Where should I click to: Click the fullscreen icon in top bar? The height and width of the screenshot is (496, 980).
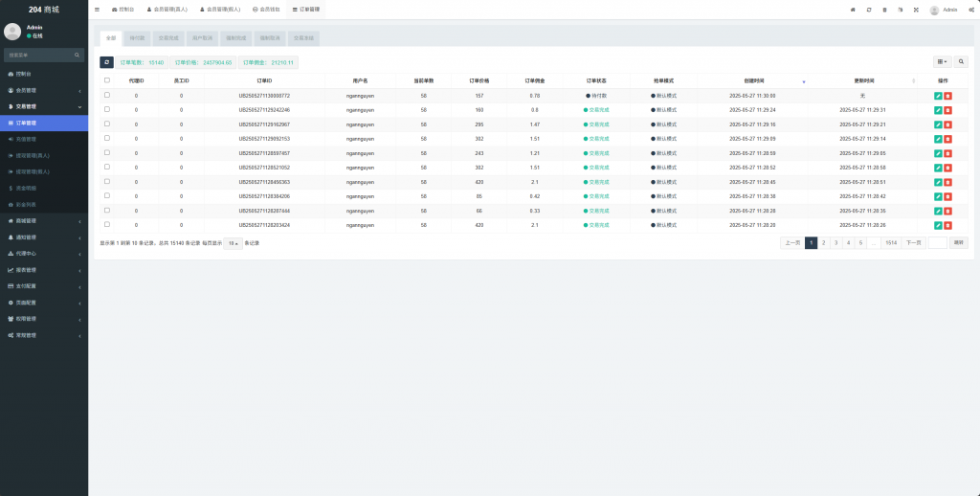[916, 10]
